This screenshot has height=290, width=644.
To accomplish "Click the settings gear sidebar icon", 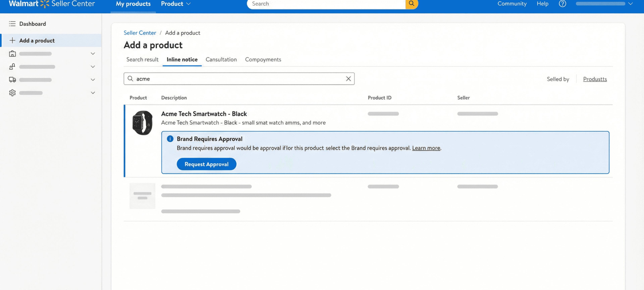I will click(12, 93).
